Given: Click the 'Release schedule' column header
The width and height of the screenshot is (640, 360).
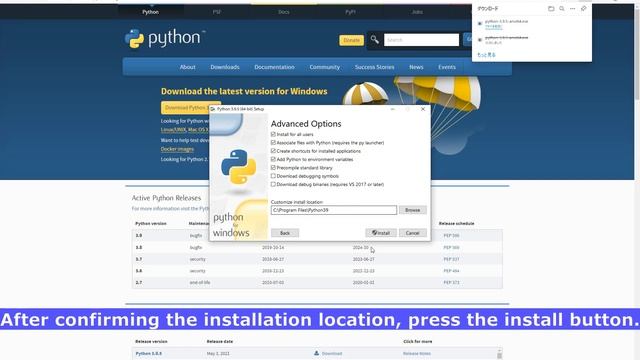Looking at the screenshot, I should (x=456, y=223).
